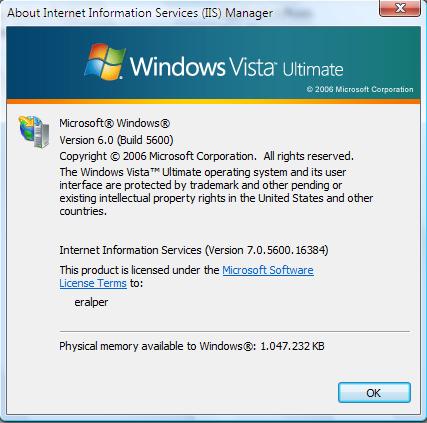Click the Version 6.0 (Build 5600) text
The width and height of the screenshot is (427, 423).
tap(116, 140)
